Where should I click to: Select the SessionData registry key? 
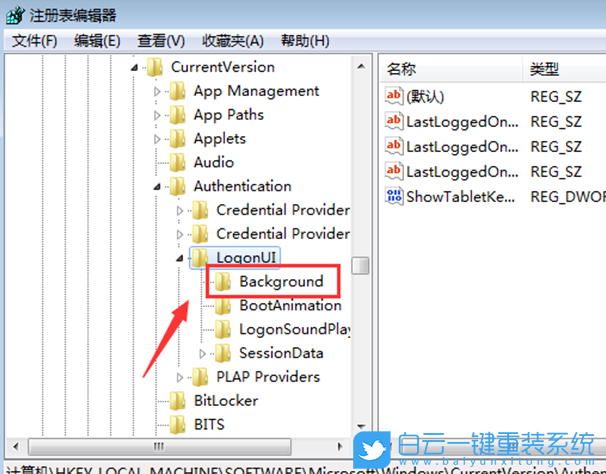(x=281, y=353)
